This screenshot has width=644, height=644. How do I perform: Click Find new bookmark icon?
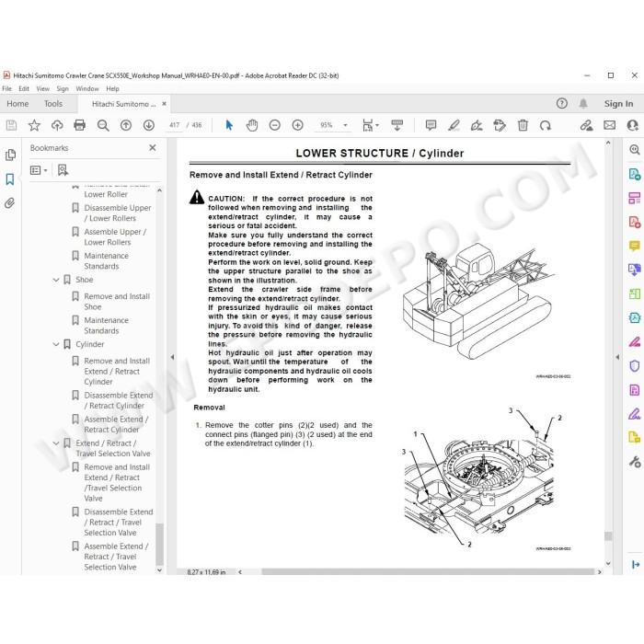coord(63,170)
